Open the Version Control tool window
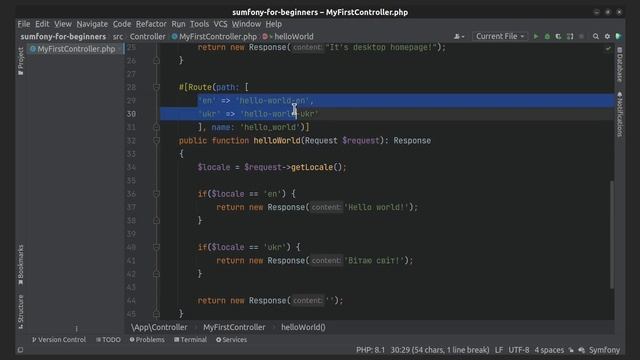The image size is (640, 360). [59, 340]
